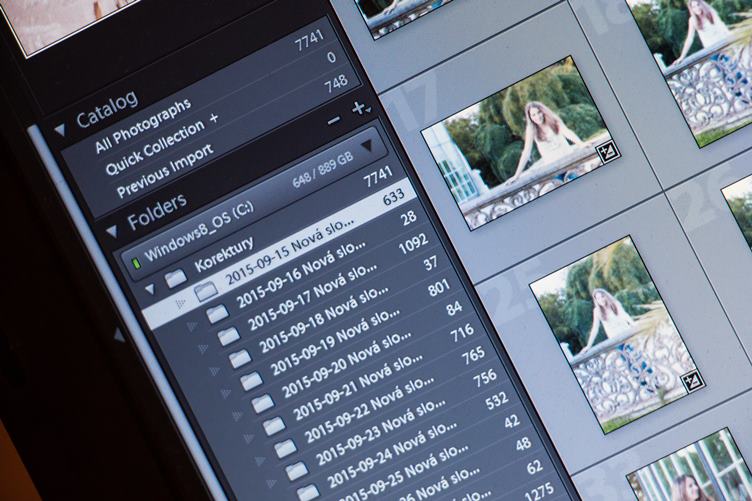Select Previous Import in the Catalog
This screenshot has height=501, width=752.
pyautogui.click(x=165, y=171)
